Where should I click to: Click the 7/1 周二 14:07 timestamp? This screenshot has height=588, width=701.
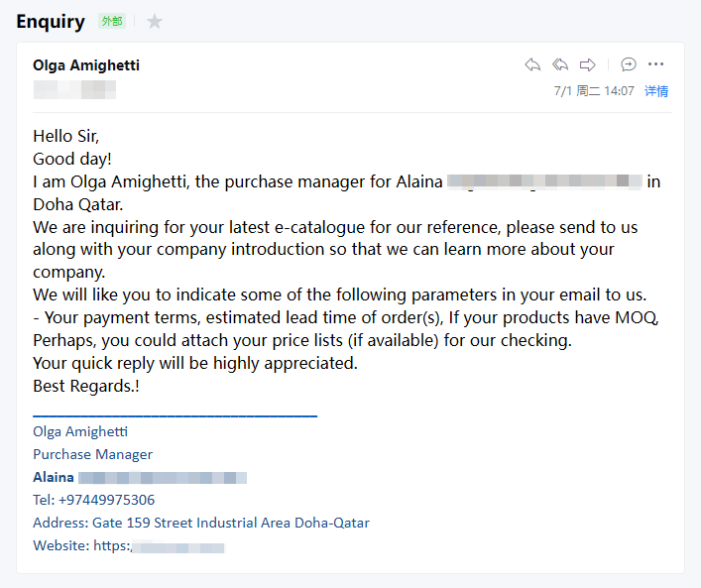pyautogui.click(x=594, y=91)
